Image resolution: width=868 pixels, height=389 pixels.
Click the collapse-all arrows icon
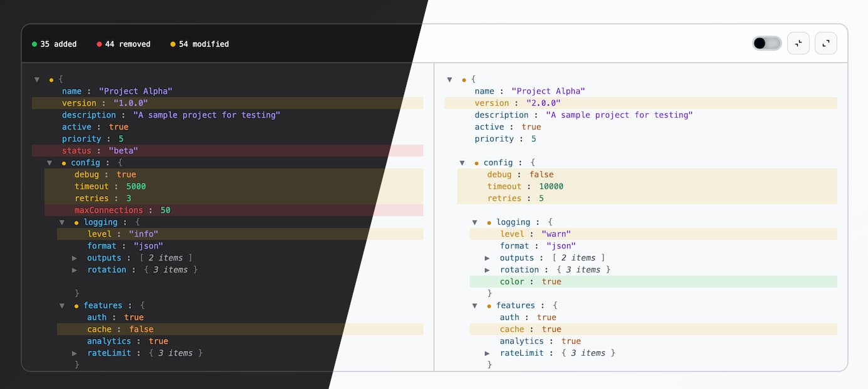click(x=798, y=43)
